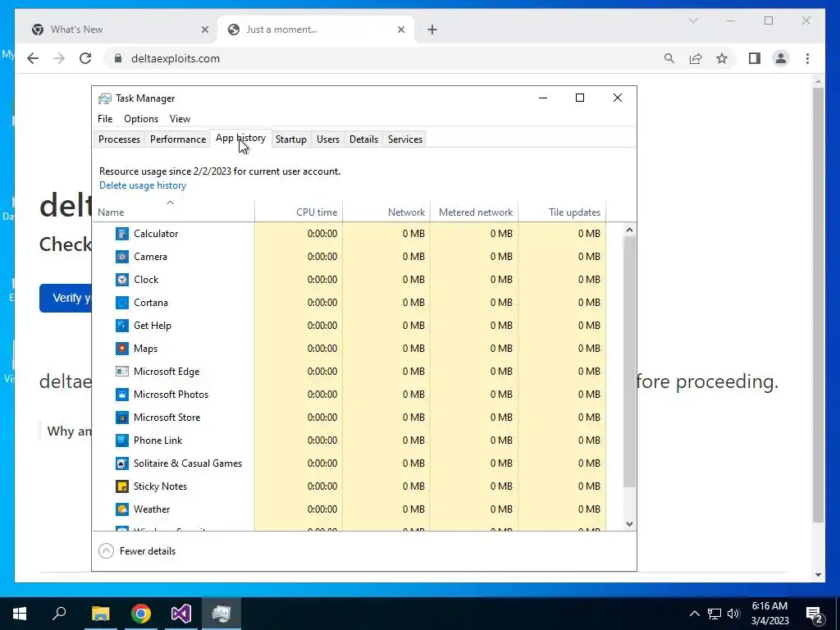The width and height of the screenshot is (840, 630).
Task: Open File Explorer from the taskbar
Action: coord(100,614)
